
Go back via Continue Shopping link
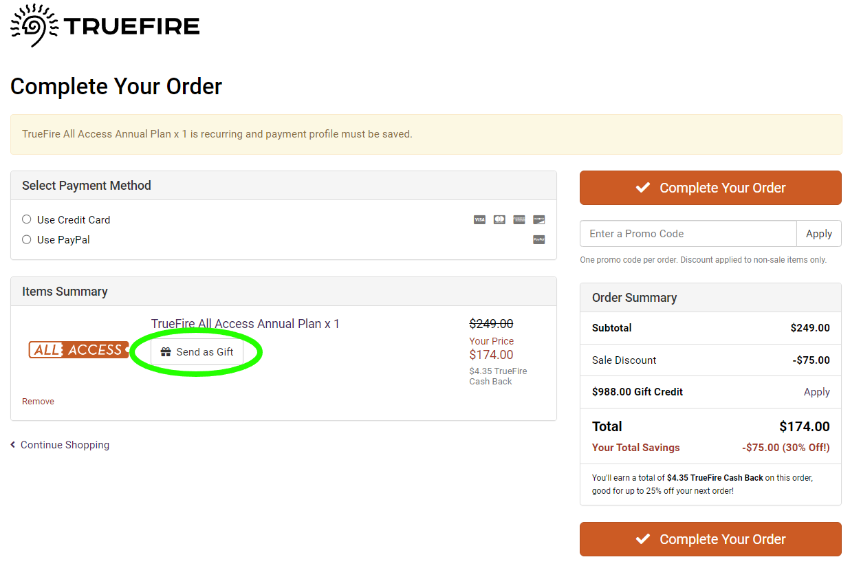tap(65, 445)
